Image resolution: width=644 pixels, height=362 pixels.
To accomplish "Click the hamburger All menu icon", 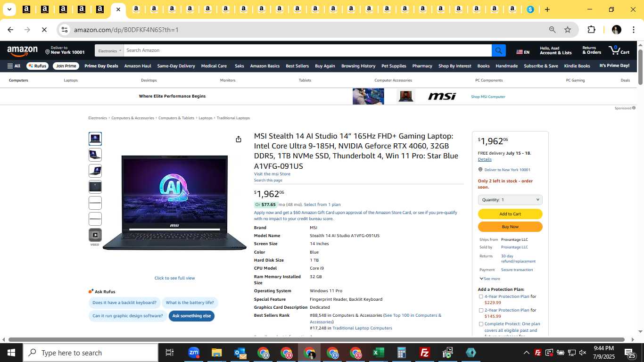I will click(x=14, y=66).
